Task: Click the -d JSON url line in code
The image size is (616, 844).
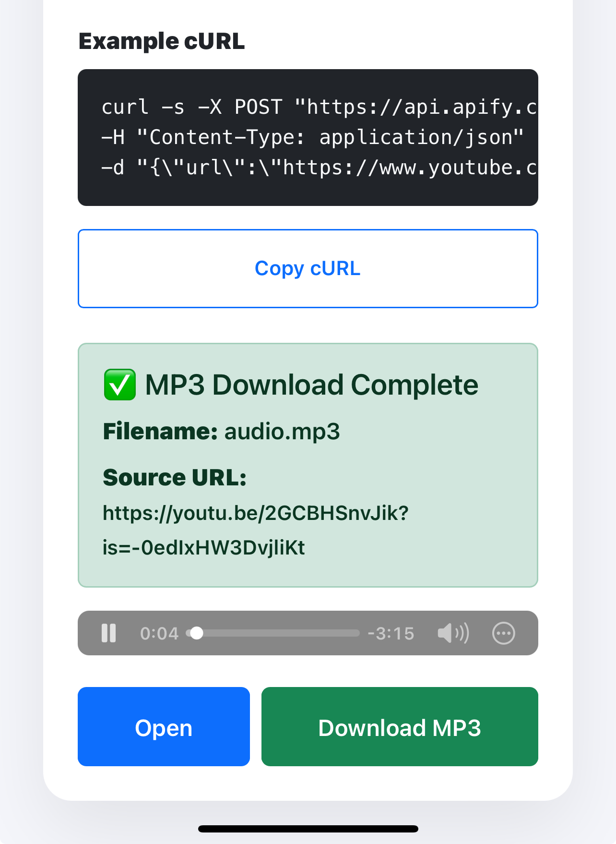Action: tap(319, 168)
